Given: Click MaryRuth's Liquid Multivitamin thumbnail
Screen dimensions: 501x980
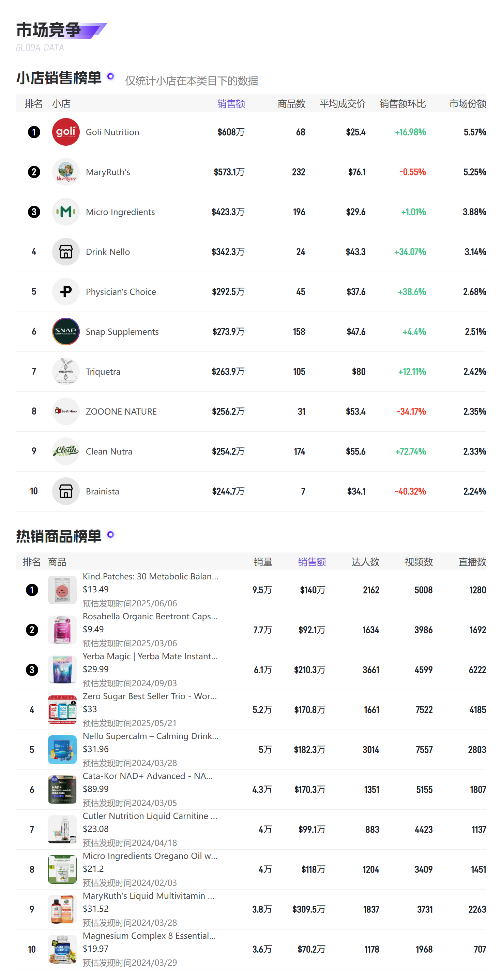Looking at the screenshot, I should [x=62, y=910].
